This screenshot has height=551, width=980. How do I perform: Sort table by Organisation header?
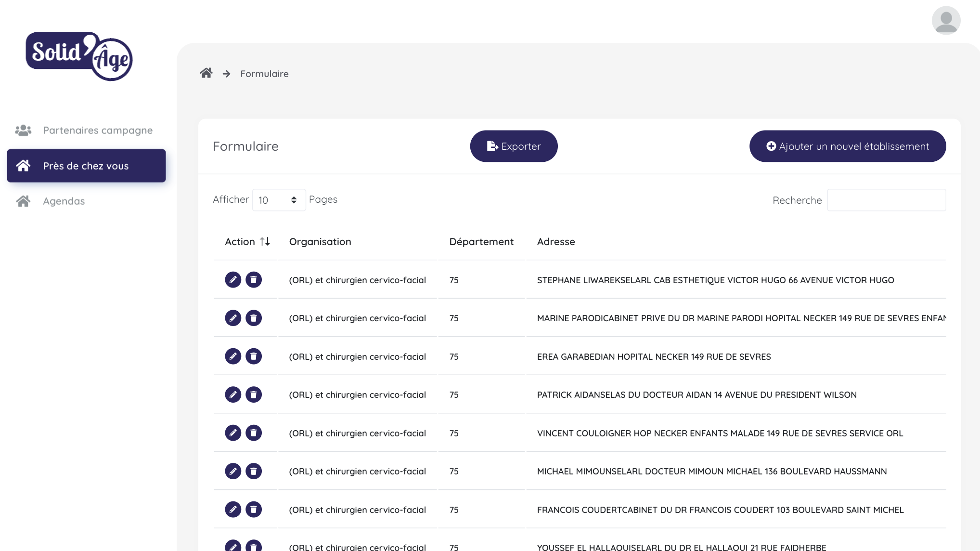pos(320,242)
